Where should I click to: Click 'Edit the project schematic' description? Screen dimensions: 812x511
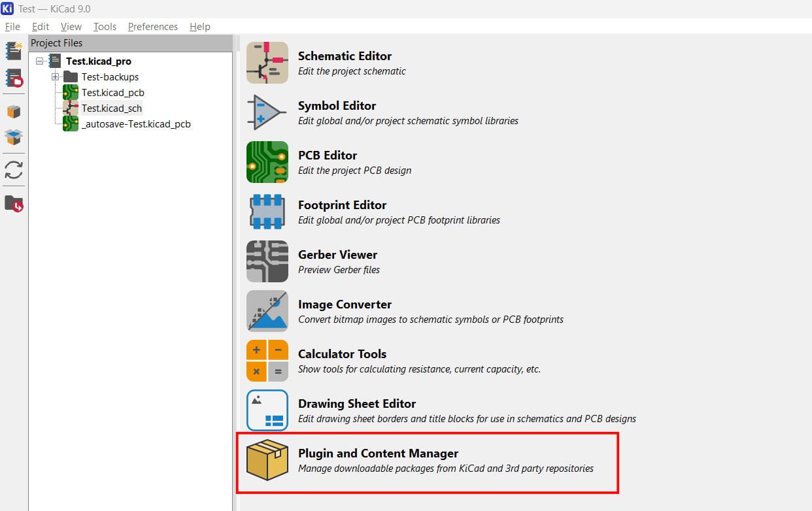[x=352, y=71]
